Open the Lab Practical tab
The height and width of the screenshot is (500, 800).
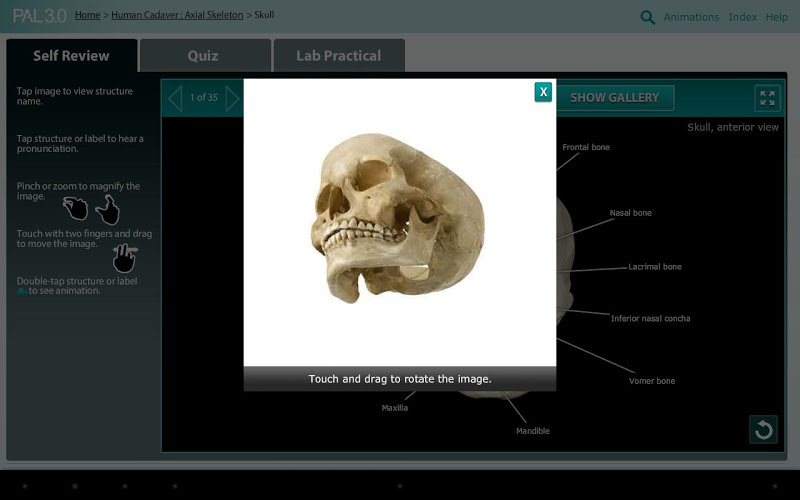point(339,56)
